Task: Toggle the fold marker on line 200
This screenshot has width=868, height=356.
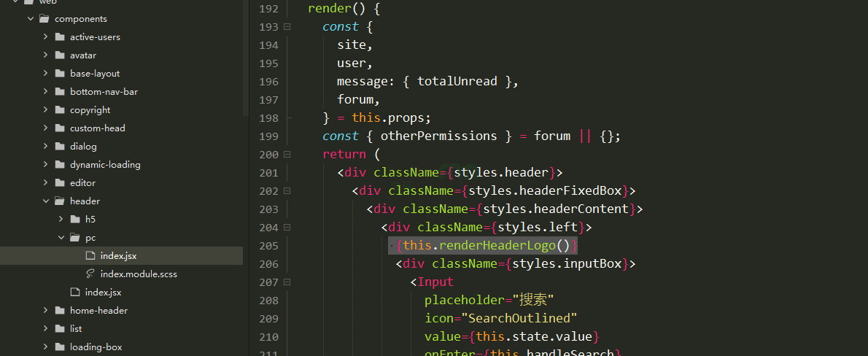Action: point(287,155)
